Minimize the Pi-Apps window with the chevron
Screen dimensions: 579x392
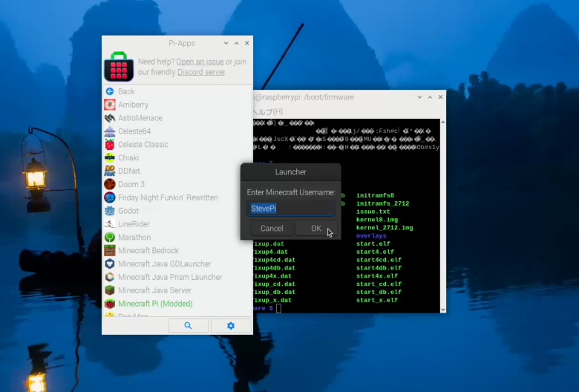pyautogui.click(x=226, y=43)
